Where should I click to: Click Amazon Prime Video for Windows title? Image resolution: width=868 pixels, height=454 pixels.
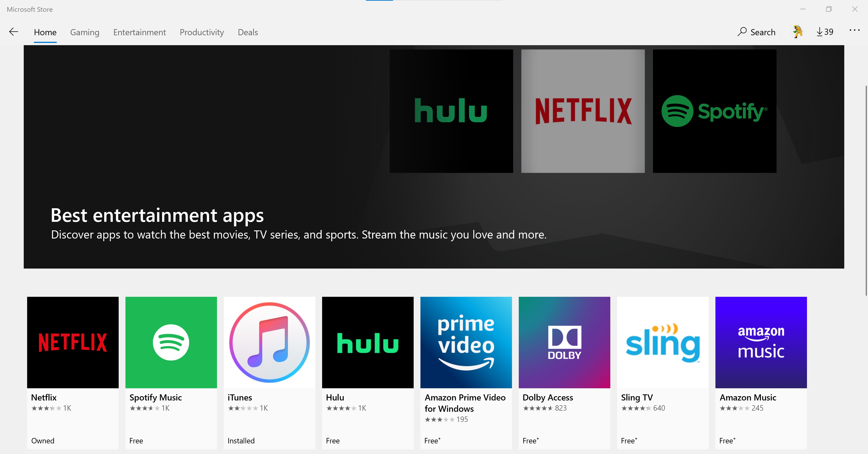pos(465,403)
